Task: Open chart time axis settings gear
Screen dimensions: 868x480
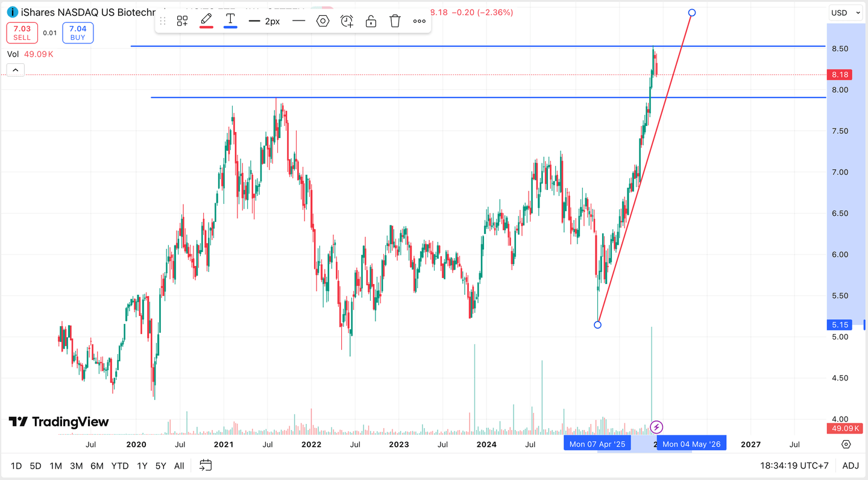Action: (846, 444)
